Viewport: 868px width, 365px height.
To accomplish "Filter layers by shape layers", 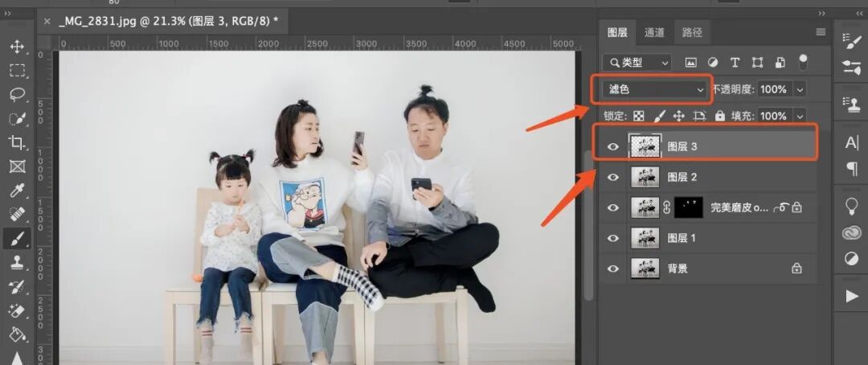I will coord(757,63).
